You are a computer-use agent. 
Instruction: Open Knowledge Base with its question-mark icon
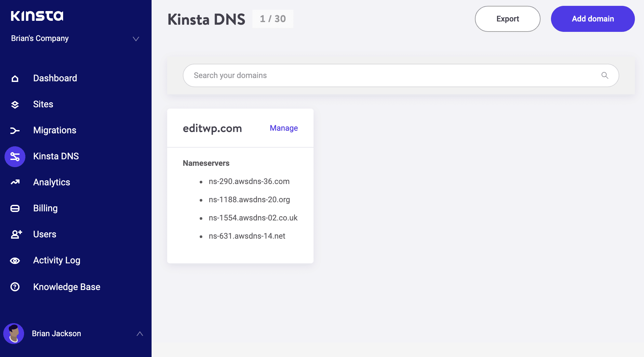[15, 286]
